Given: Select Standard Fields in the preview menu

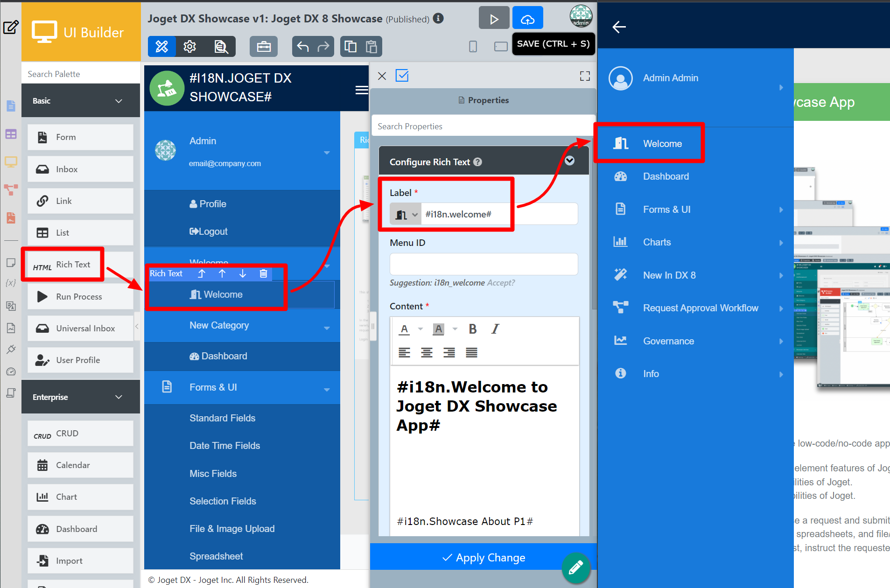Looking at the screenshot, I should (222, 418).
